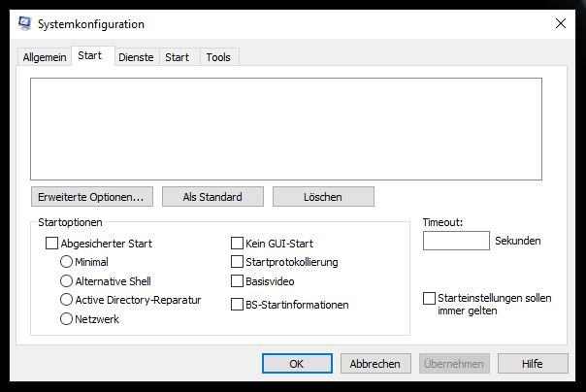Click the Systemkonfiguration title bar icon
The image size is (586, 392).
point(24,23)
